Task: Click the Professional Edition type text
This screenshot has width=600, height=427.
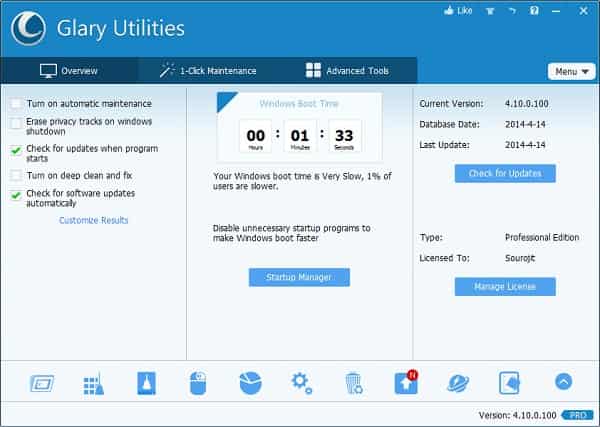Action: coord(542,238)
